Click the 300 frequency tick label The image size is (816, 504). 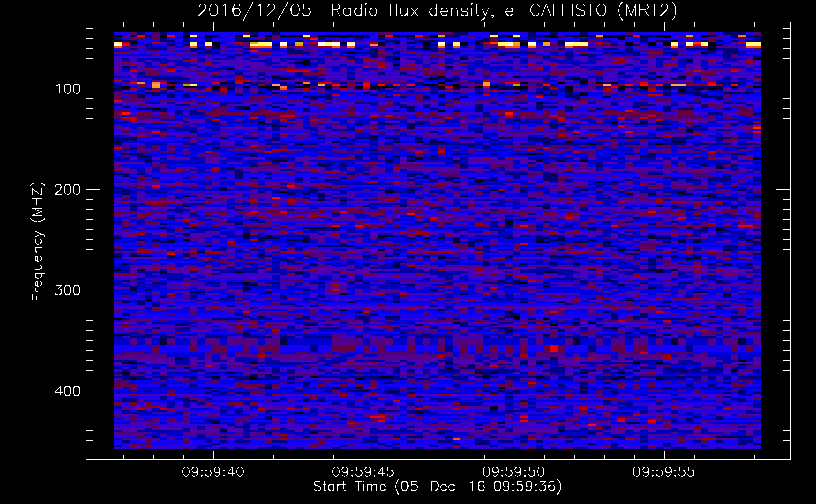pyautogui.click(x=68, y=291)
